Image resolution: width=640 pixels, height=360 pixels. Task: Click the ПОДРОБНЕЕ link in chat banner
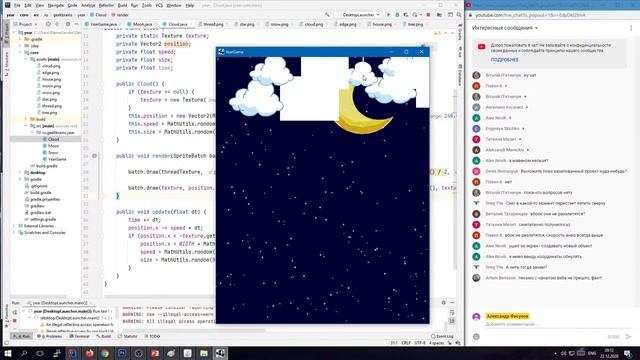pos(504,60)
